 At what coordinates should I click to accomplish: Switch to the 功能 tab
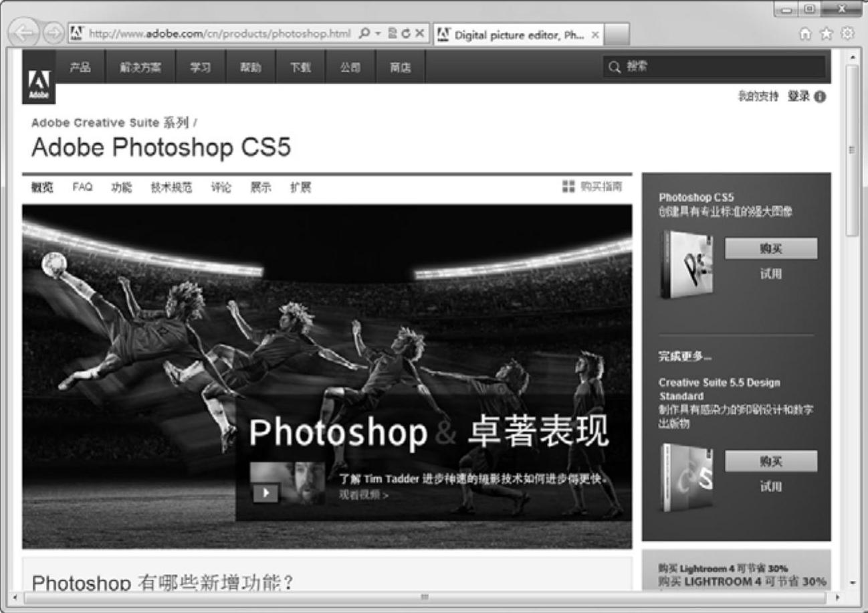click(122, 188)
